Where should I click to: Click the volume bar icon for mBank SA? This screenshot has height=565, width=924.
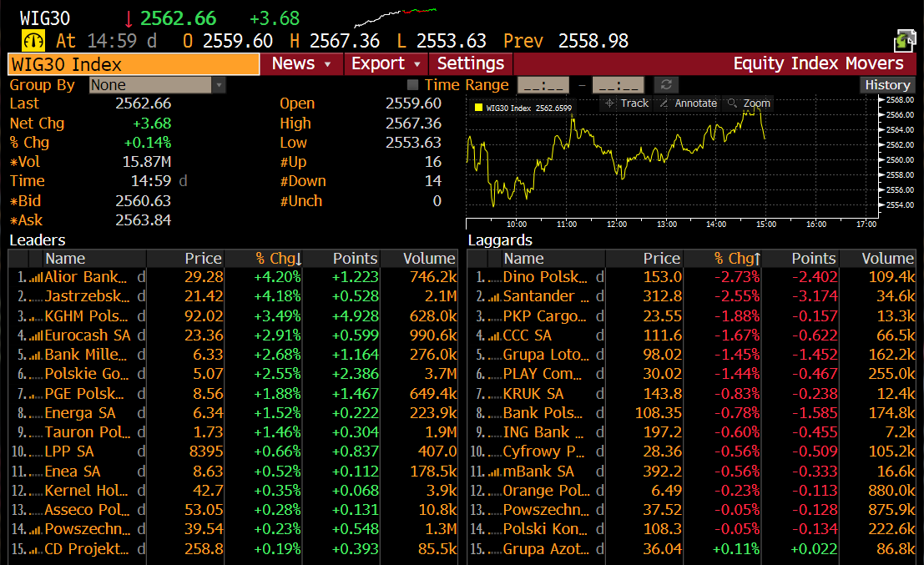(x=494, y=472)
